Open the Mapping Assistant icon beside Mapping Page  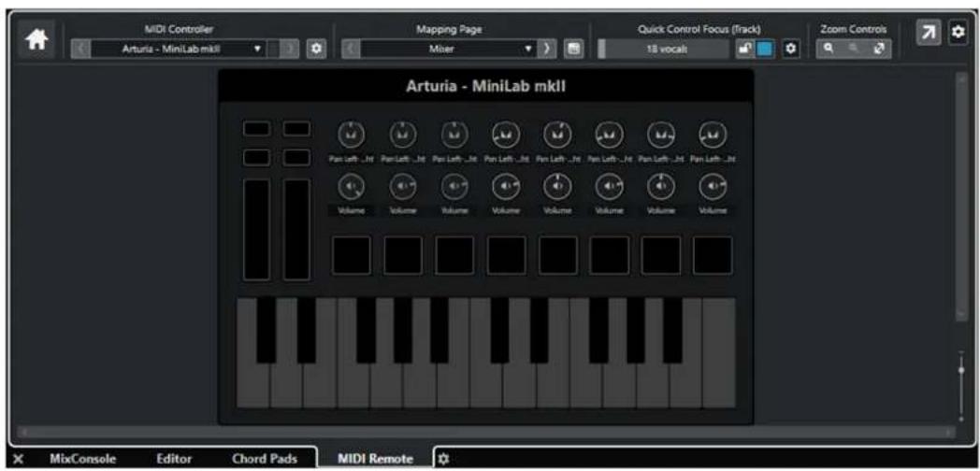click(x=572, y=49)
